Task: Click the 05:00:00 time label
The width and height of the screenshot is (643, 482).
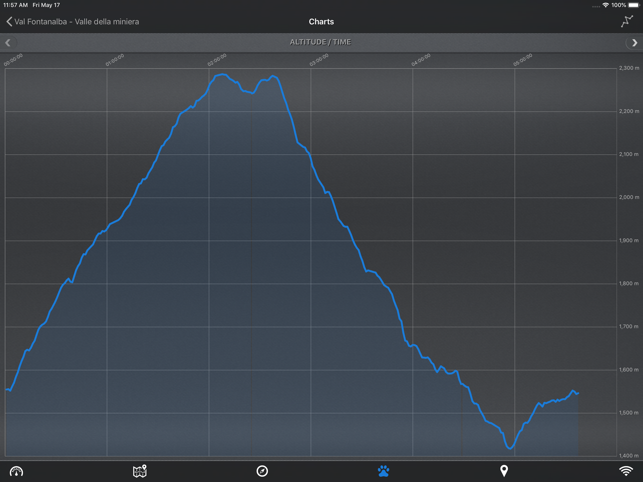Action: [523, 59]
